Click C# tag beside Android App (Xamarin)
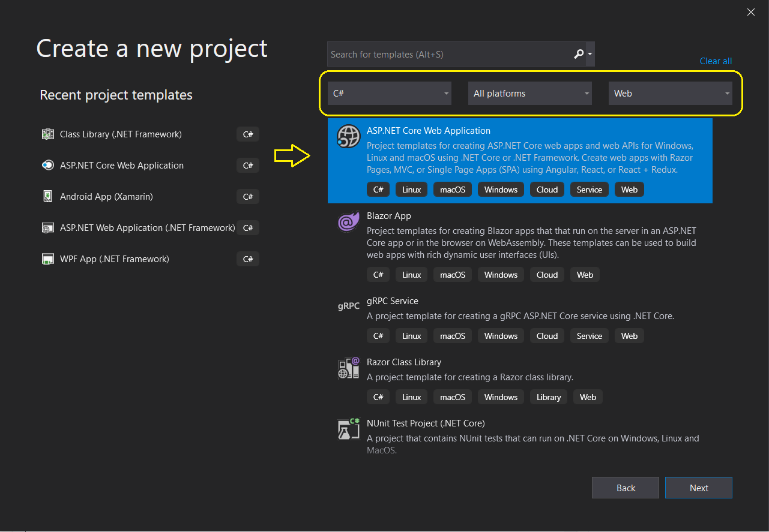Image resolution: width=769 pixels, height=532 pixels. point(248,197)
